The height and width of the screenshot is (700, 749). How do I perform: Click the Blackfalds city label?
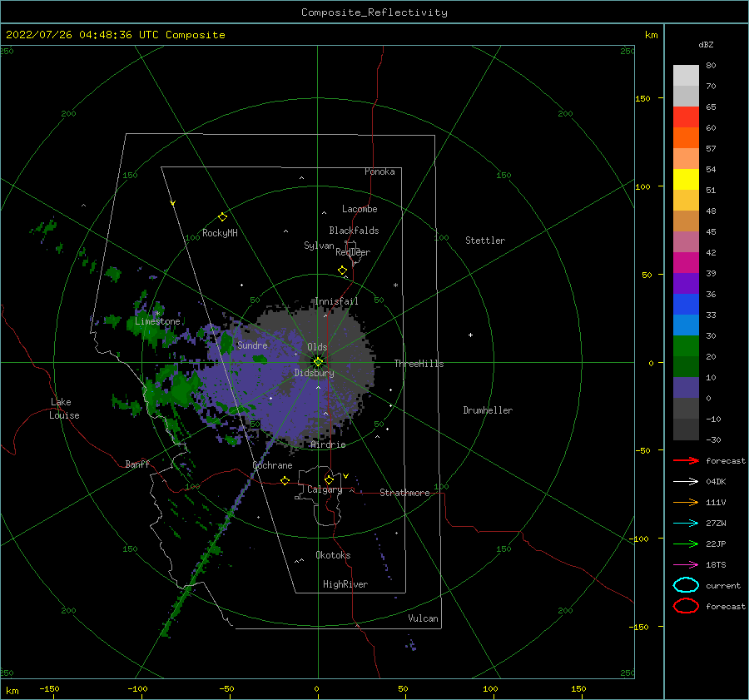354,231
